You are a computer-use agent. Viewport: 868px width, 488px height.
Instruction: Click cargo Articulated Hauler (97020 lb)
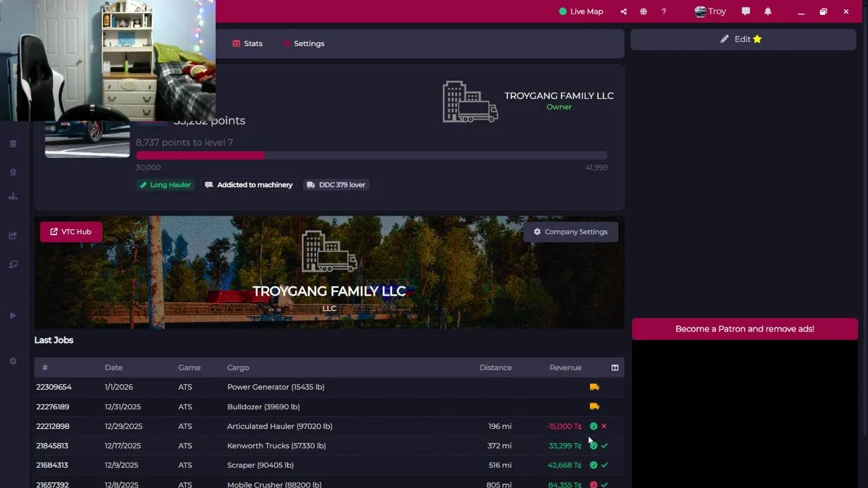[x=279, y=426]
